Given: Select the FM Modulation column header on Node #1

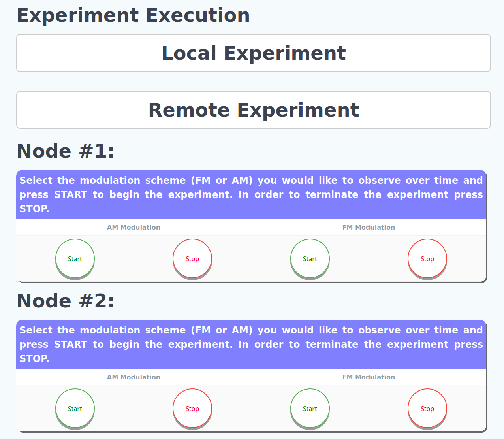Looking at the screenshot, I should (x=369, y=227).
